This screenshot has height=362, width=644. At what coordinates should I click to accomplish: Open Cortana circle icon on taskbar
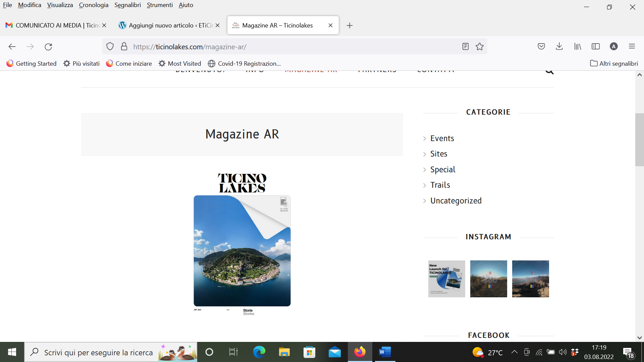pyautogui.click(x=209, y=352)
